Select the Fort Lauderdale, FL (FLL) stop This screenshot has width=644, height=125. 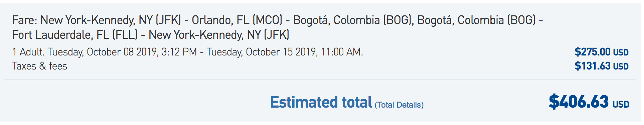click(75, 35)
